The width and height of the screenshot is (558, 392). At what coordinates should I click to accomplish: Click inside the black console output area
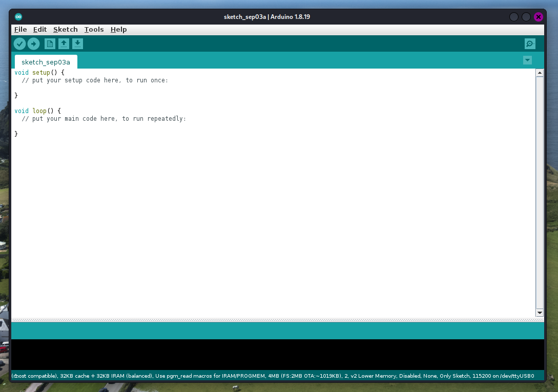[277, 354]
